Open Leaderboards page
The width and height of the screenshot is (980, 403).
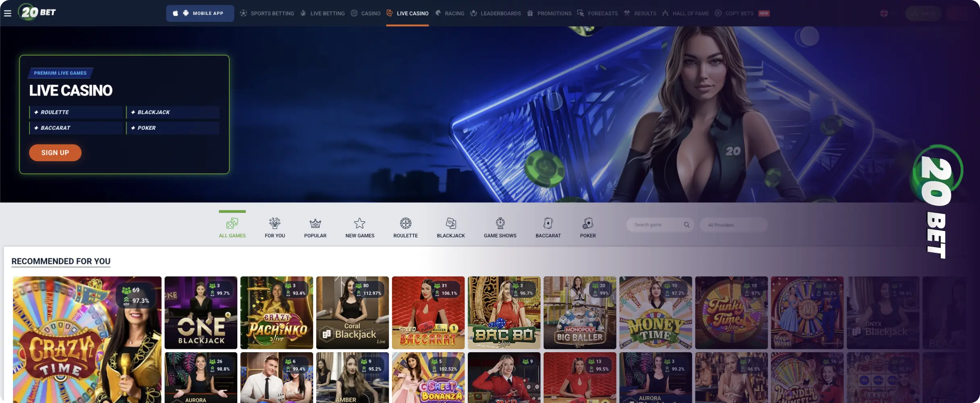[x=496, y=13]
